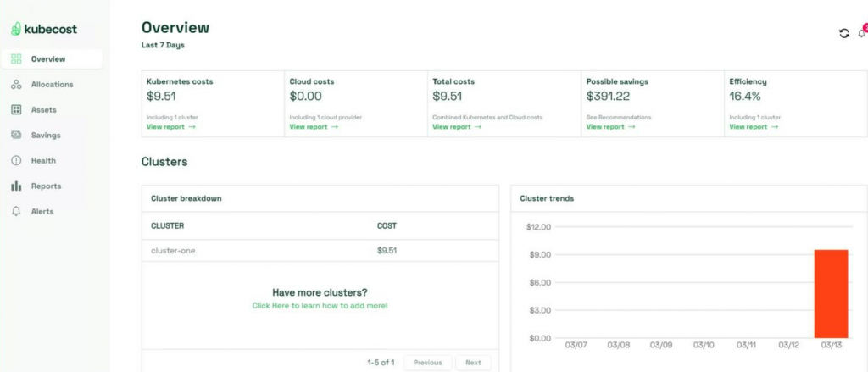Click 'See Recommendations' text
The image size is (868, 372).
[619, 117]
